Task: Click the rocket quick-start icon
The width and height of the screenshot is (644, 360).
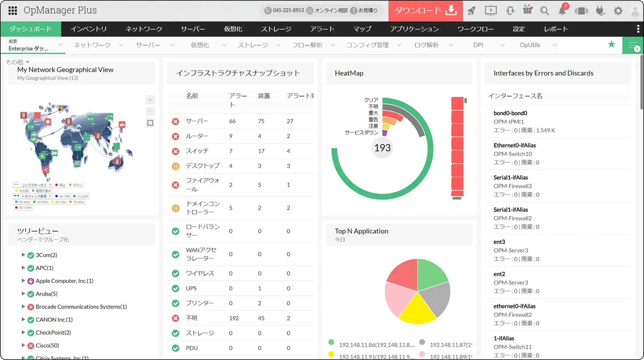Action: click(471, 11)
